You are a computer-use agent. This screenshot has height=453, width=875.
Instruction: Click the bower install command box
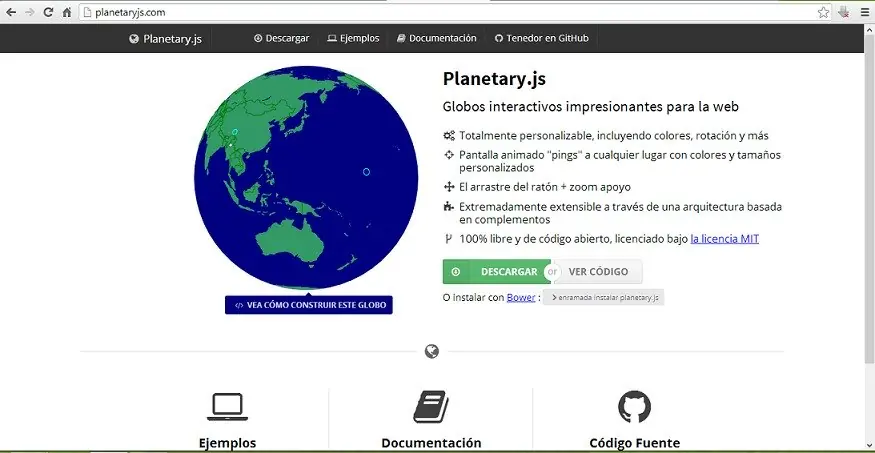click(x=603, y=297)
